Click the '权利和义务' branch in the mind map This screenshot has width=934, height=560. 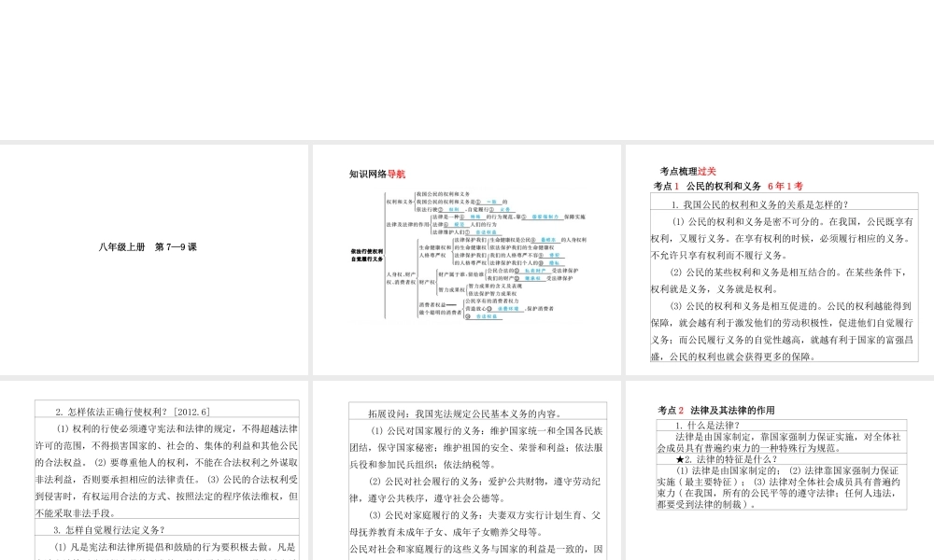click(x=400, y=202)
